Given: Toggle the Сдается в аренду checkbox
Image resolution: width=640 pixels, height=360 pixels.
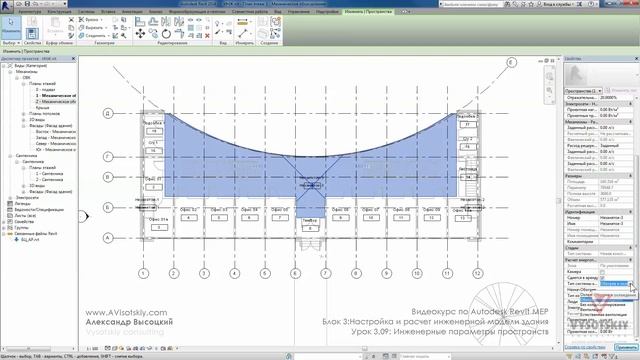Looking at the screenshot, I should coord(602,278).
